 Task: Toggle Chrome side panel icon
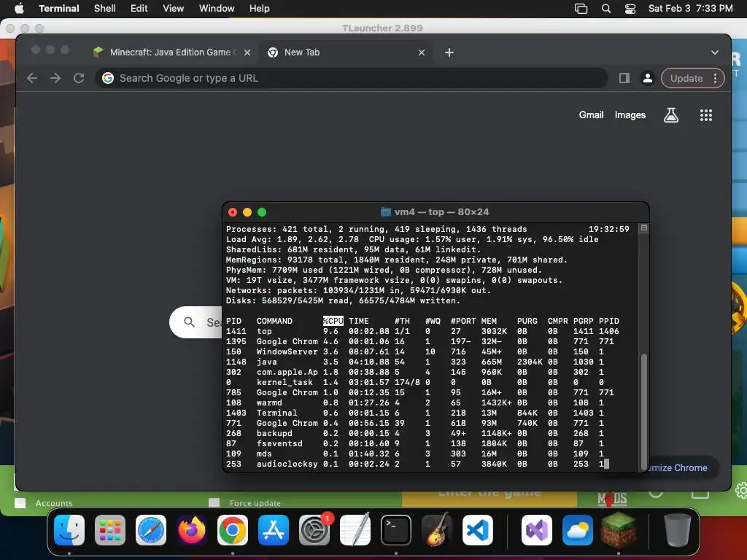click(624, 78)
